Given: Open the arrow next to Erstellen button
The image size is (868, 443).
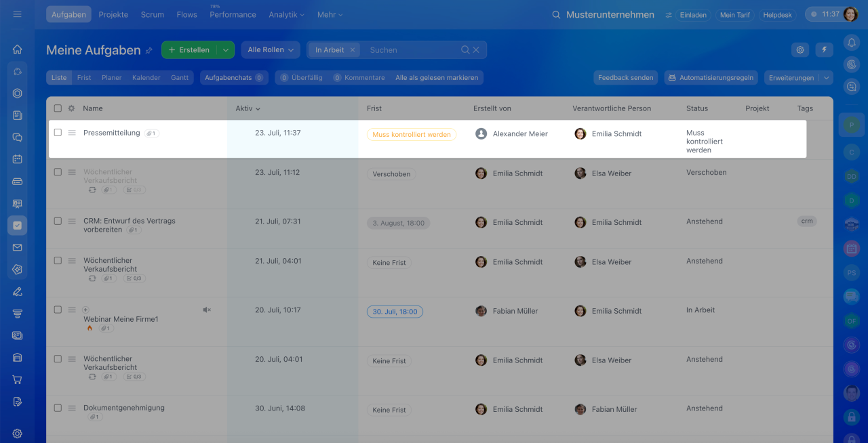Looking at the screenshot, I should point(226,49).
